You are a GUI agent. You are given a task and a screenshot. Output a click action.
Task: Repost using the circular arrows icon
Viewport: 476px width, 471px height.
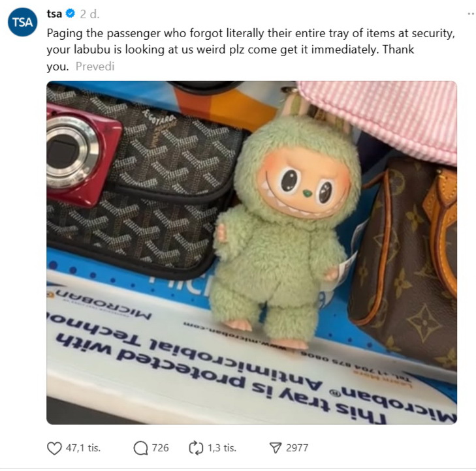tap(196, 448)
